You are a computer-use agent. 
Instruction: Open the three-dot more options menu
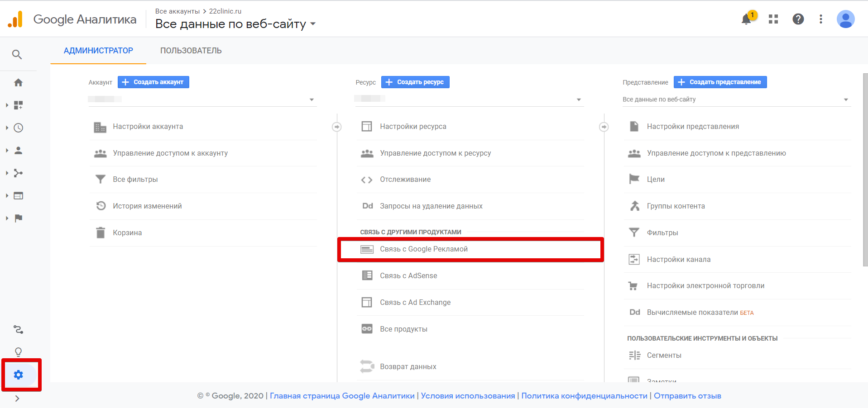coord(821,19)
